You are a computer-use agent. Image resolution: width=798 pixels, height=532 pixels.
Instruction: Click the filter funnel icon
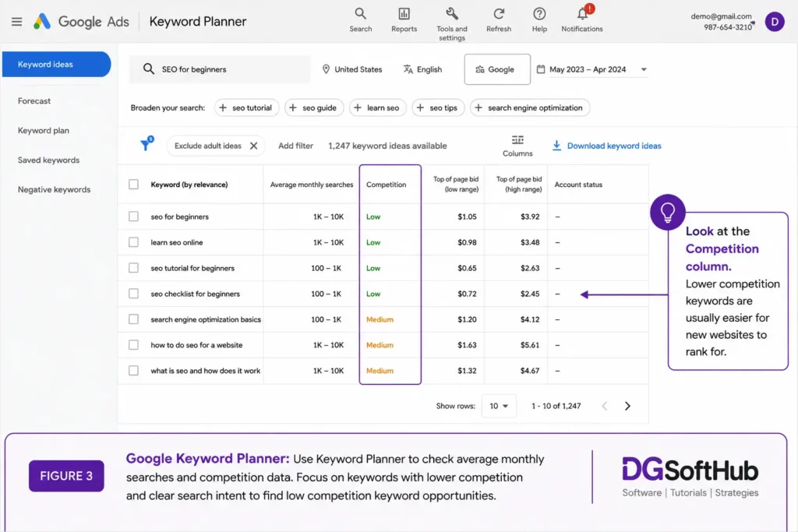[147, 144]
